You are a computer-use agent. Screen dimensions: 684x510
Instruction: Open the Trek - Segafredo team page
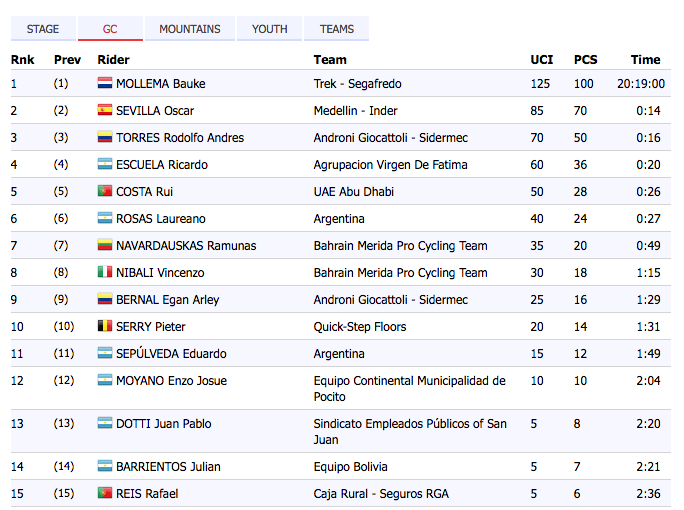point(357,84)
